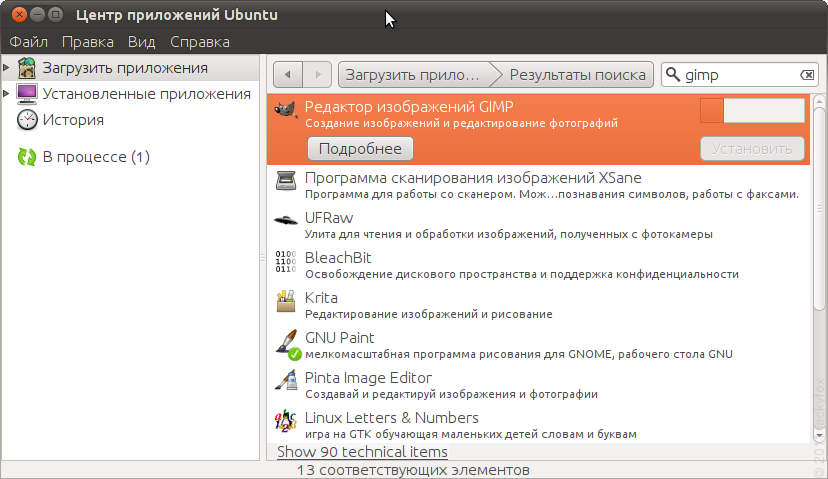Click the Подробнее button for GIMP
The image size is (828, 479).
tap(360, 149)
